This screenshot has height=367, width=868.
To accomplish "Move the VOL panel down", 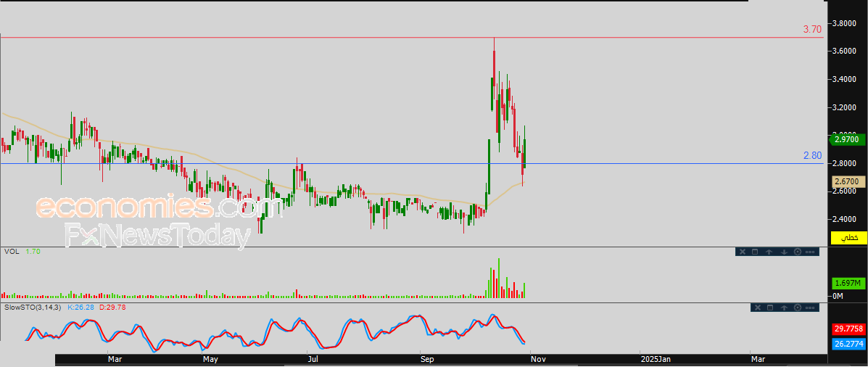I will coord(784,252).
